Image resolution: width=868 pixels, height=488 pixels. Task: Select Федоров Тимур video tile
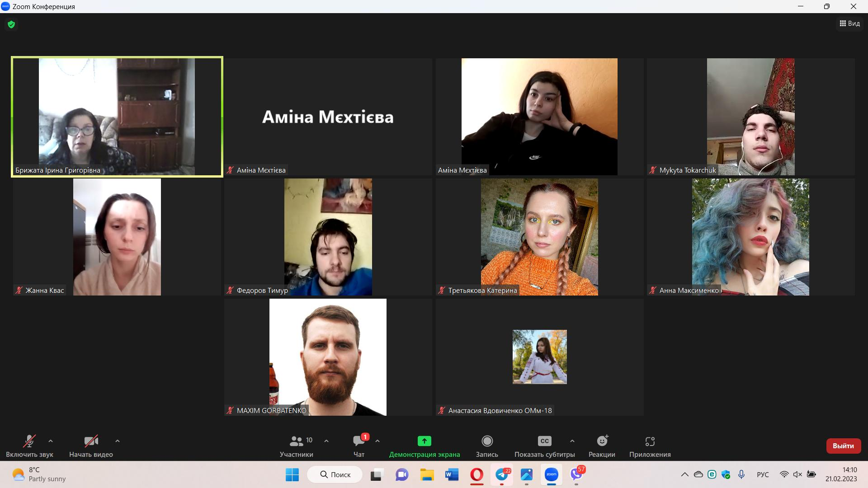(328, 237)
